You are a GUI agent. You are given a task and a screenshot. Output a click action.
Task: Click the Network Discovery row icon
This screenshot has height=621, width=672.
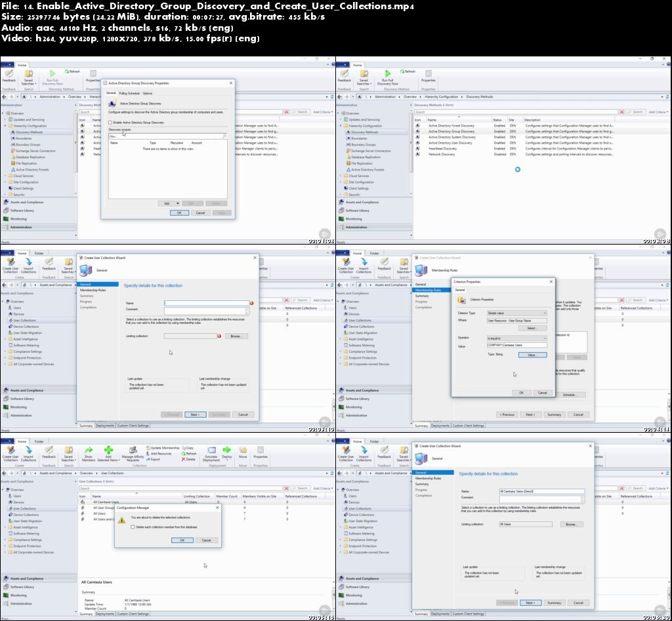(x=418, y=154)
